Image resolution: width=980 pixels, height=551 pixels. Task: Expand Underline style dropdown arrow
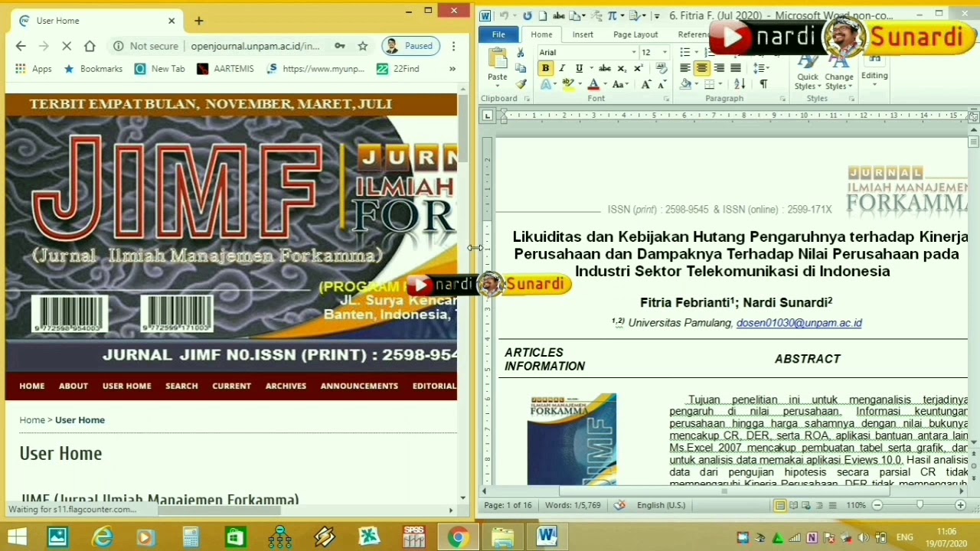point(591,68)
